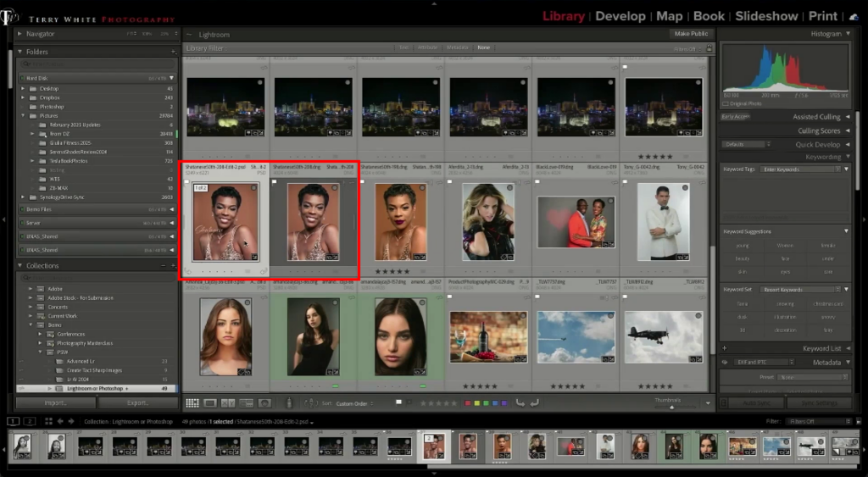Open Survey view in toolbar

pyautogui.click(x=246, y=403)
